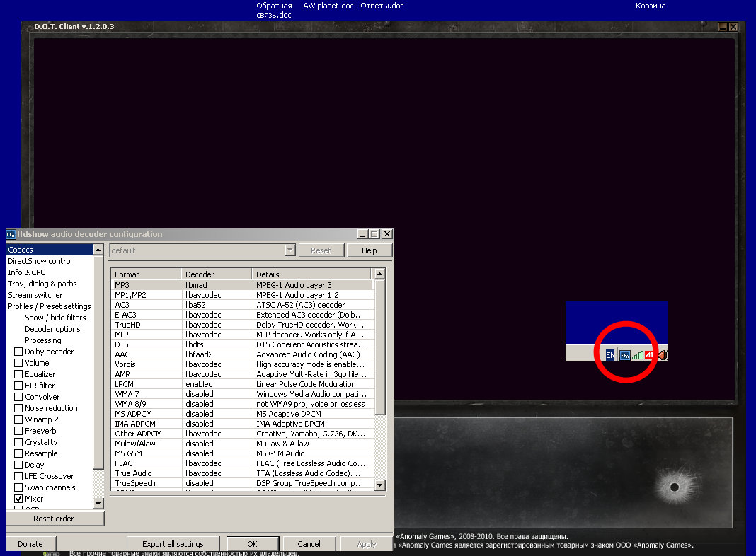
Task: Open the Decoder options page
Action: pos(52,329)
